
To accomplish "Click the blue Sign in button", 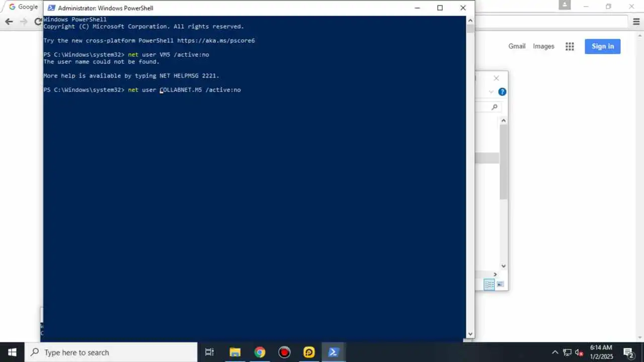I will 603,46.
